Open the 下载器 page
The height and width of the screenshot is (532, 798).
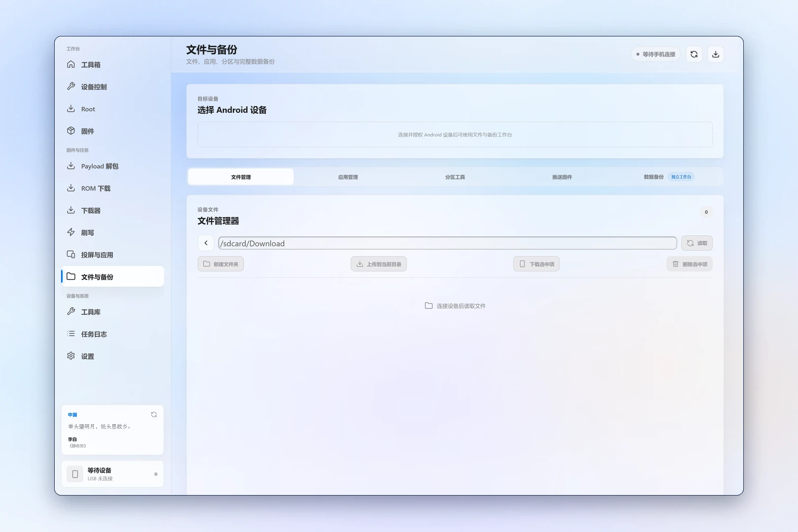coord(112,210)
